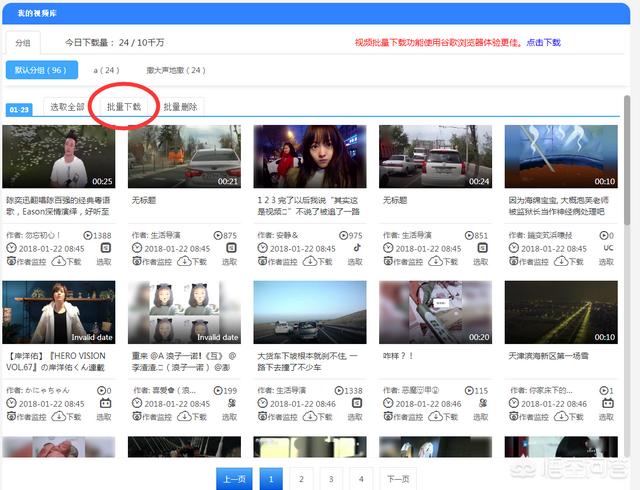Click 选取 on 海绵宝宝 video card
640x490 pixels.
pos(606,261)
